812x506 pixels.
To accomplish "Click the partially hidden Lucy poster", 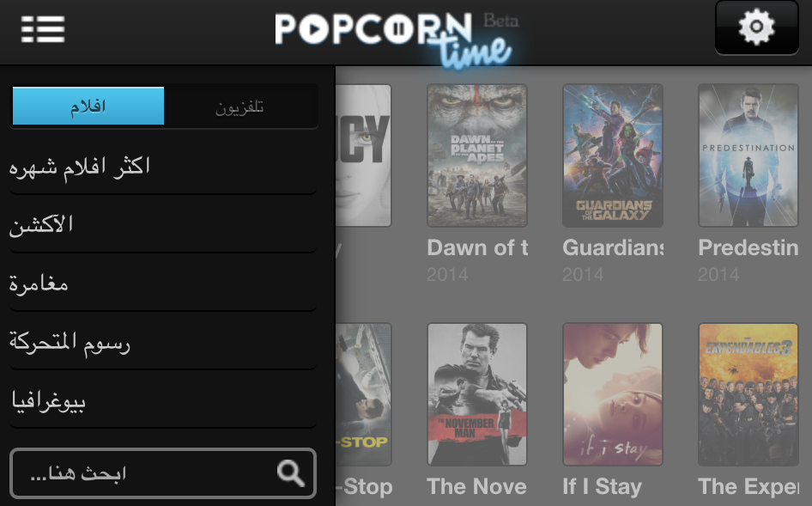I will tap(364, 155).
